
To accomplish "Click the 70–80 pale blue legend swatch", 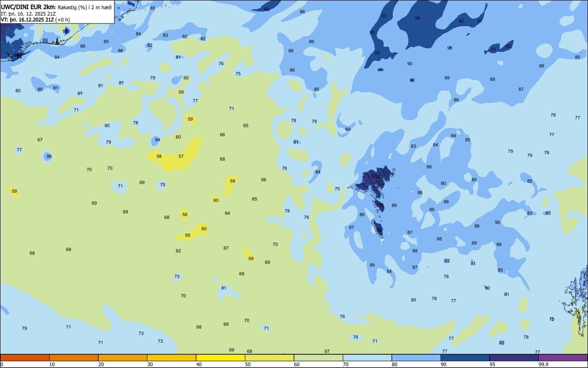I will pyautogui.click(x=367, y=357).
